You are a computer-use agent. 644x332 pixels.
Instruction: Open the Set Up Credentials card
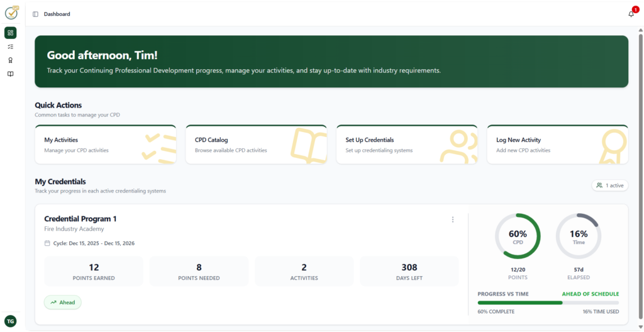(x=407, y=145)
